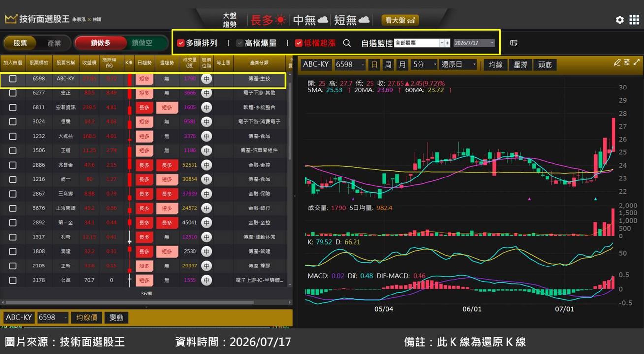The image size is (644, 354).
Task: Select the 產業 tab
Action: (x=54, y=43)
